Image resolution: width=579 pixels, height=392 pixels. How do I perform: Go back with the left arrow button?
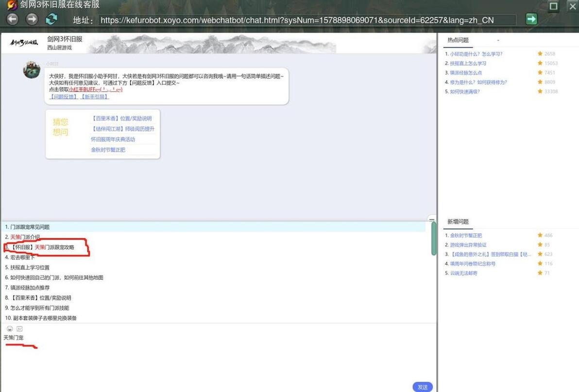click(x=13, y=19)
